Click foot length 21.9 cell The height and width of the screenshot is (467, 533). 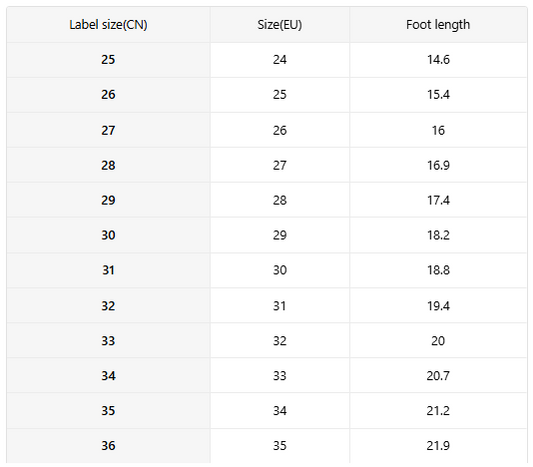pos(438,446)
